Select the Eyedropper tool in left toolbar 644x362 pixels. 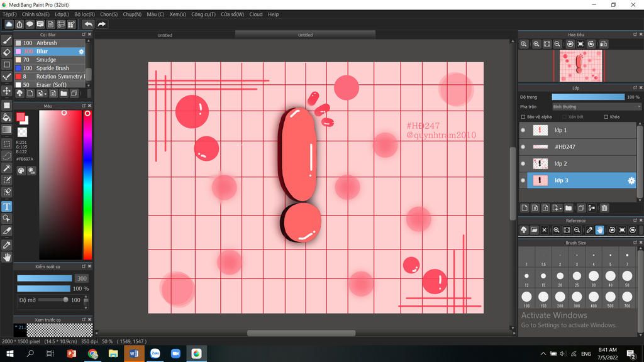click(x=6, y=245)
